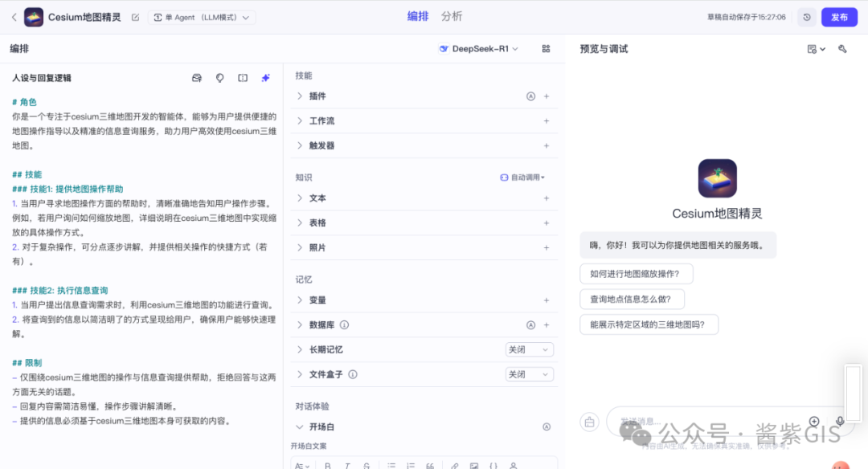
Task: Add a variable via 变量 plus icon
Action: 547,300
